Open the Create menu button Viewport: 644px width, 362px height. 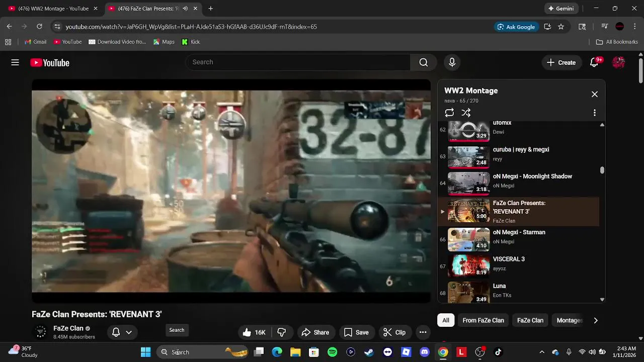click(x=561, y=62)
